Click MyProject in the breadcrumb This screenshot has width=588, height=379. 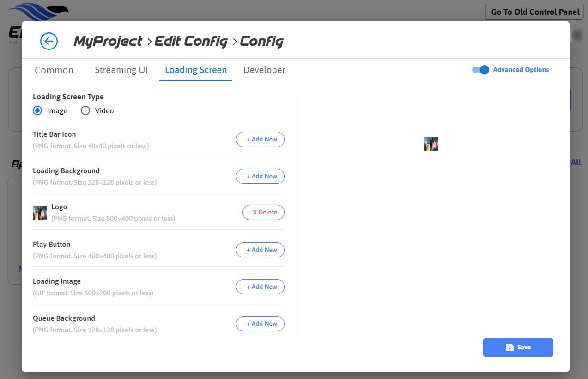point(108,42)
